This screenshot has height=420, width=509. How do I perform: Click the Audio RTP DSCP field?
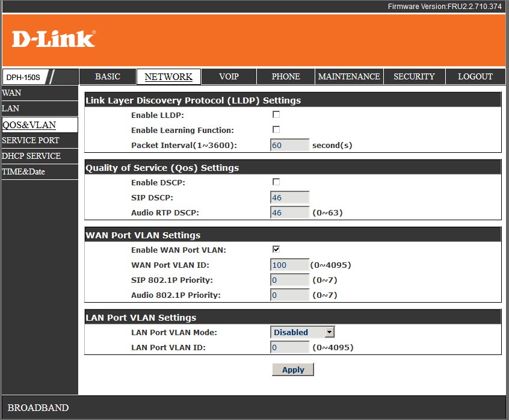point(289,212)
